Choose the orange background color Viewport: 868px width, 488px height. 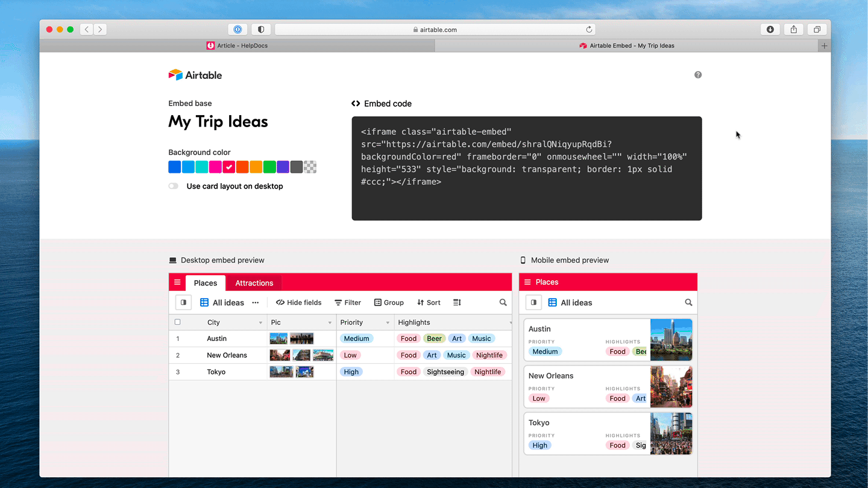242,167
